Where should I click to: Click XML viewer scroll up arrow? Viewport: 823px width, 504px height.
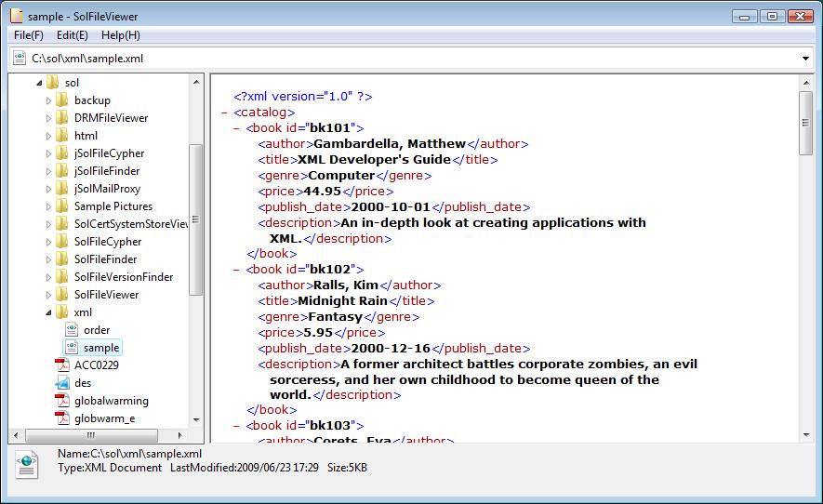click(806, 83)
